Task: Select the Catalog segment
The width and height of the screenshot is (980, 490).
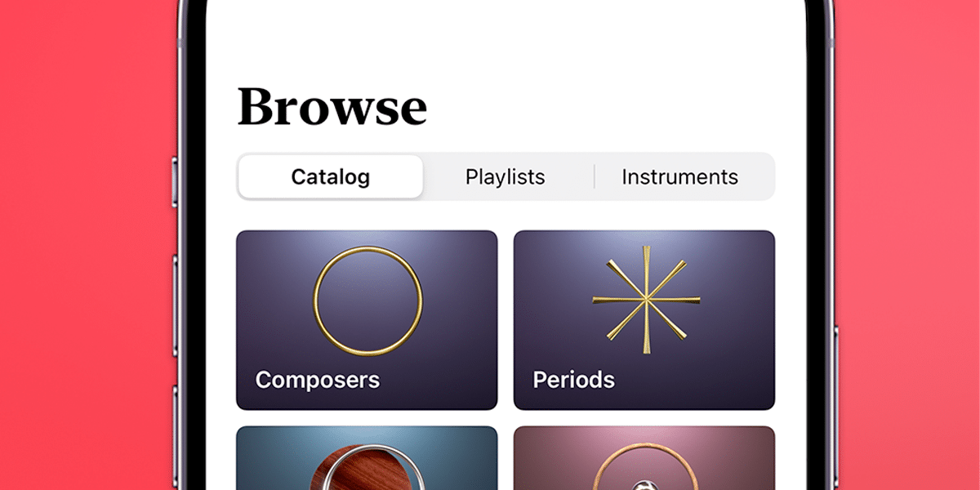Action: (331, 176)
